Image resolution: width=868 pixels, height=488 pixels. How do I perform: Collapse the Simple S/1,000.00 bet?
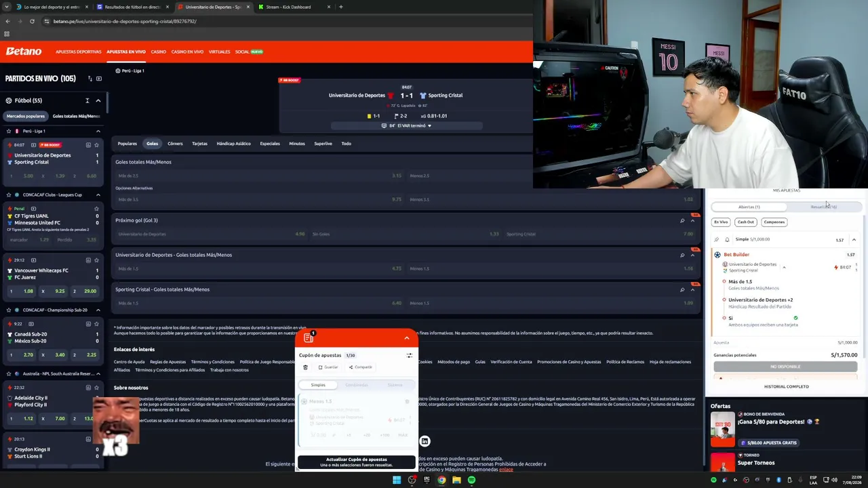(x=854, y=239)
